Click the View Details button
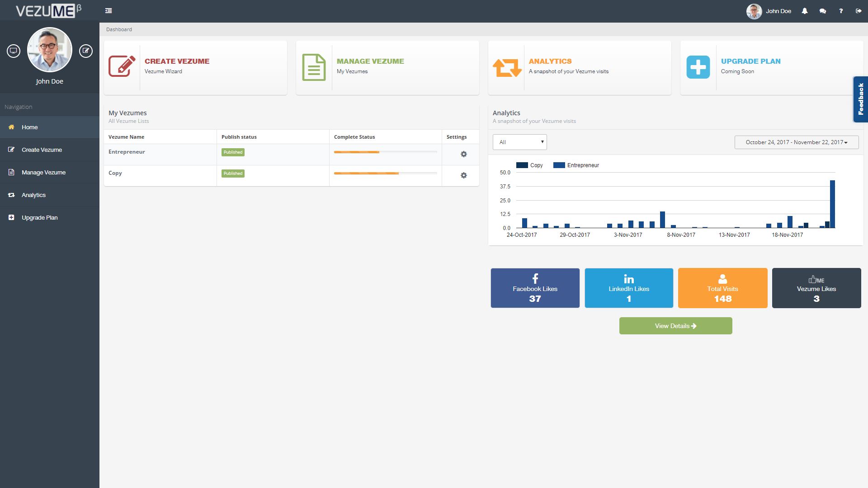Viewport: 868px width, 488px height. point(675,326)
